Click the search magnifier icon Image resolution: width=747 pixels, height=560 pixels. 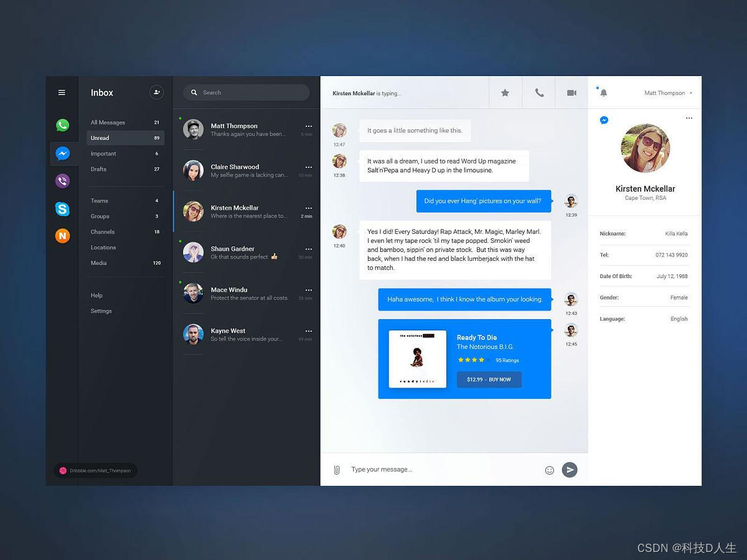[194, 93]
